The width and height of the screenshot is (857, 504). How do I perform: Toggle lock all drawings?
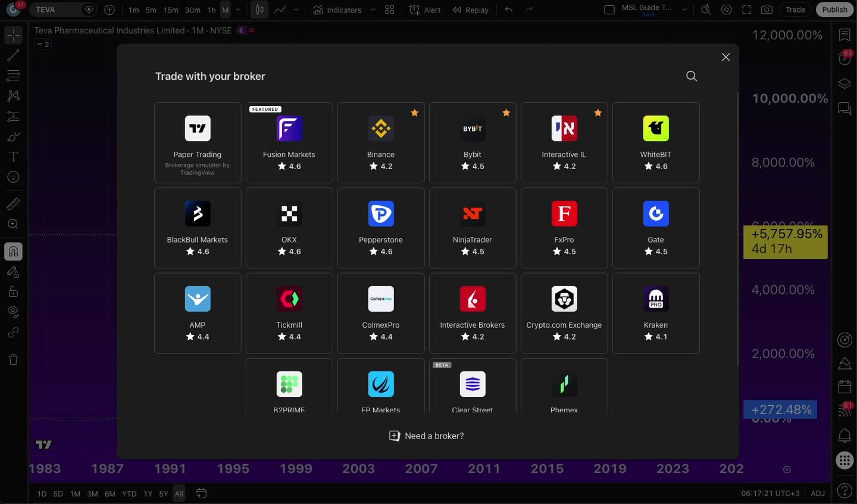click(x=13, y=292)
